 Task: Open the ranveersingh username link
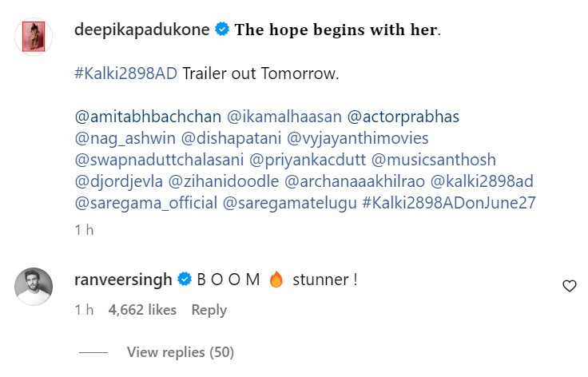point(123,279)
